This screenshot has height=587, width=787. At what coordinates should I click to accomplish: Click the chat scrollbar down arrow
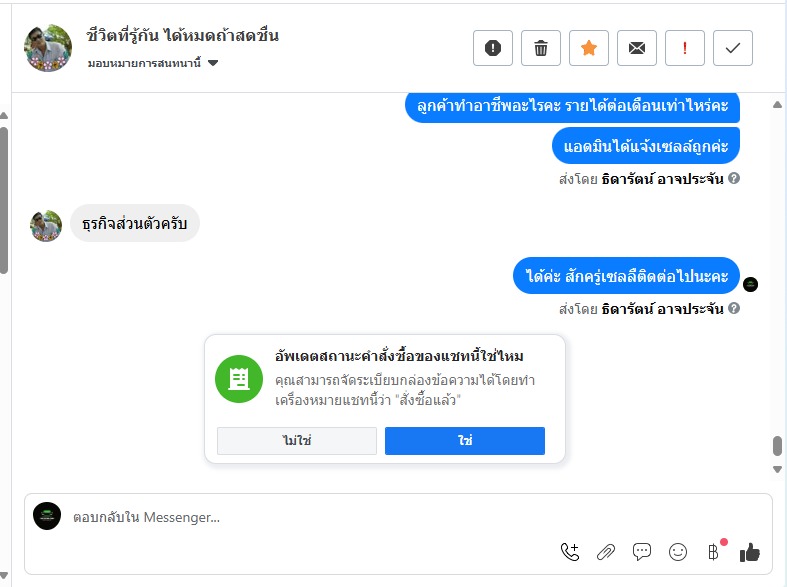click(777, 469)
